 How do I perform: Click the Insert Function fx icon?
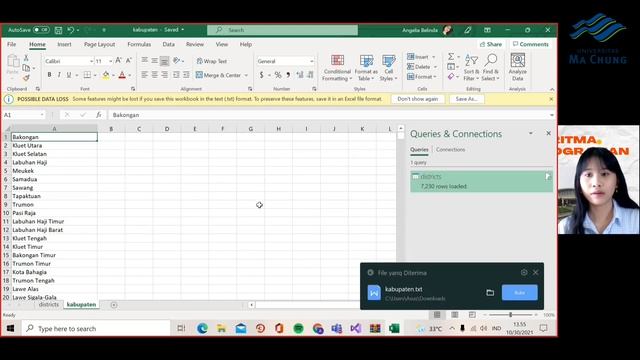(x=98, y=115)
